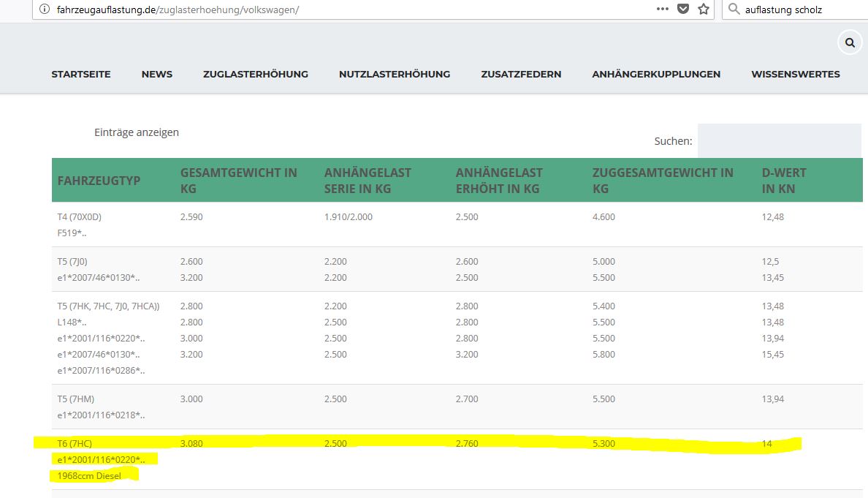The image size is (868, 498).
Task: Sort by Zuggesamtgewicht in kg header
Action: click(x=663, y=180)
